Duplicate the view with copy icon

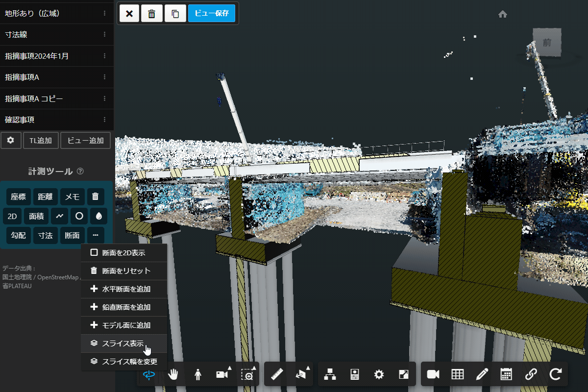tap(175, 14)
